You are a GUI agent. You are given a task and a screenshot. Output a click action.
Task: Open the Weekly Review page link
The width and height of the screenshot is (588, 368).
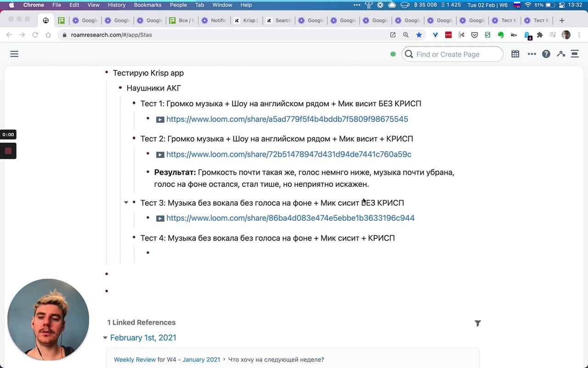pos(135,360)
